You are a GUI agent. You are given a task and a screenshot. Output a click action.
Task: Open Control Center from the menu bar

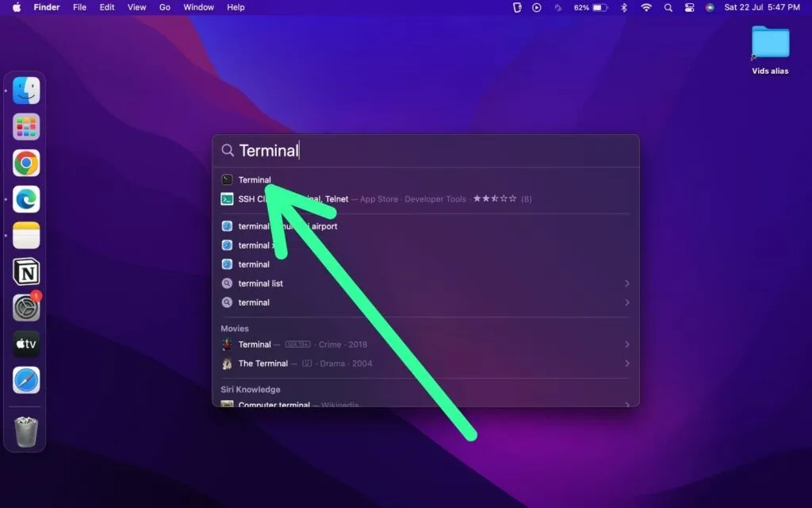point(689,7)
